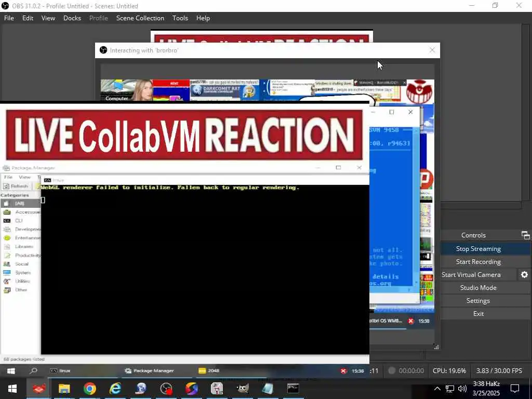Open the blue globe icon on taskbar
The image size is (532, 399).
click(141, 389)
